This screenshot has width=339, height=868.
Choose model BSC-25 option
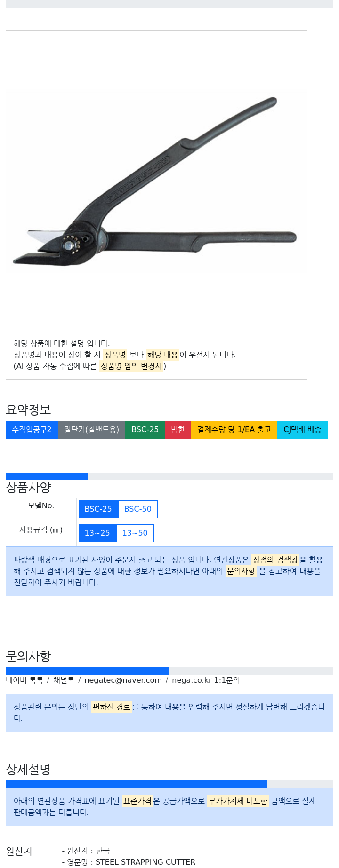[98, 509]
